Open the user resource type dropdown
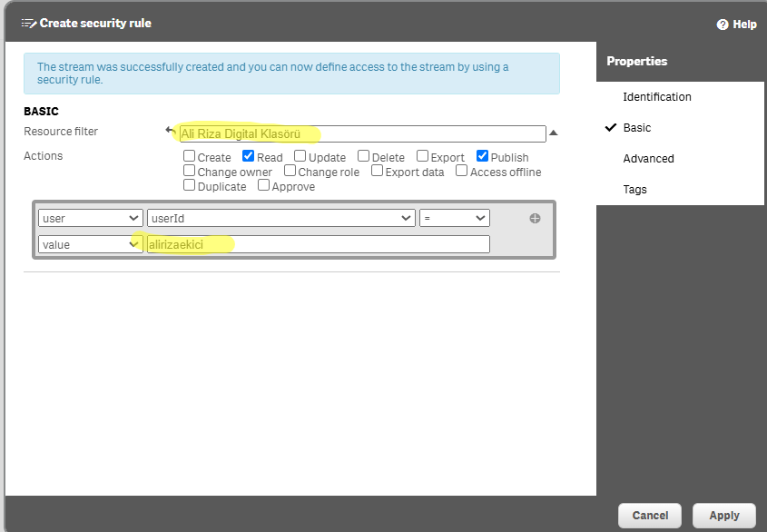This screenshot has height=532, width=767. tap(91, 218)
